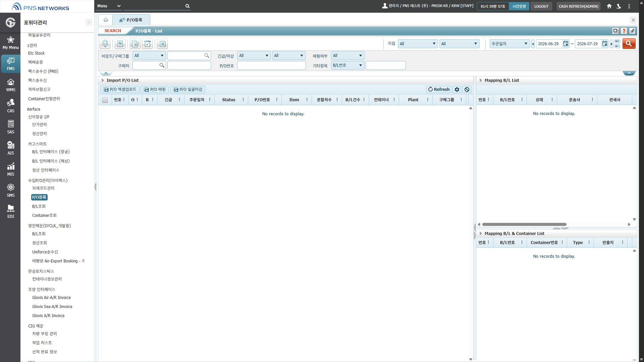Click the orange search execute button
Screen dimensions: 644x362
click(x=629, y=44)
